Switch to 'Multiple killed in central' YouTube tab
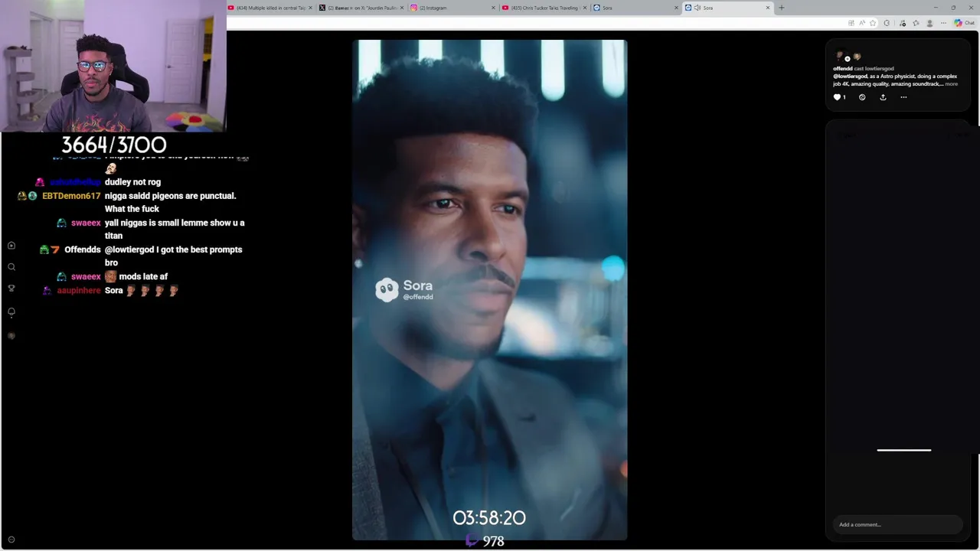The image size is (980, 551). [x=270, y=8]
